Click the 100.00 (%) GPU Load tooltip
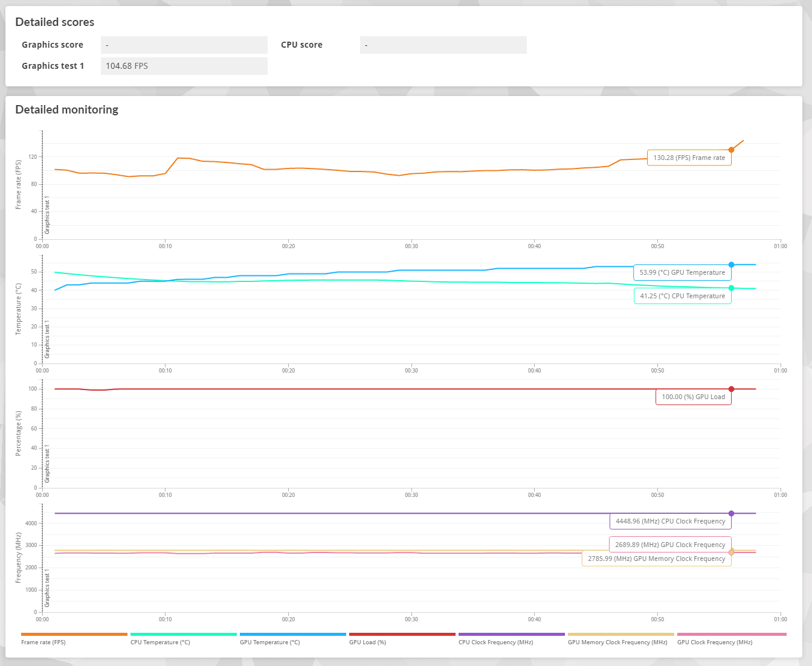The height and width of the screenshot is (666, 812). 693,397
